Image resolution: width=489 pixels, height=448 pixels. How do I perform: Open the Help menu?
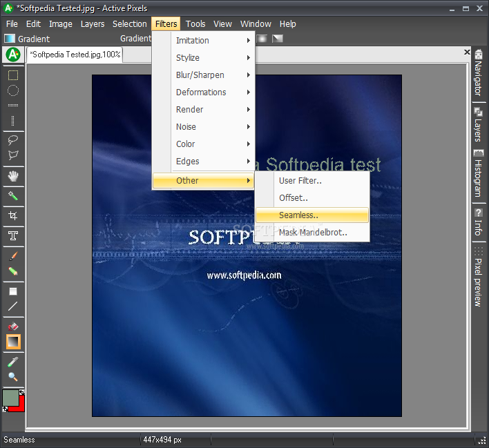pyautogui.click(x=287, y=24)
